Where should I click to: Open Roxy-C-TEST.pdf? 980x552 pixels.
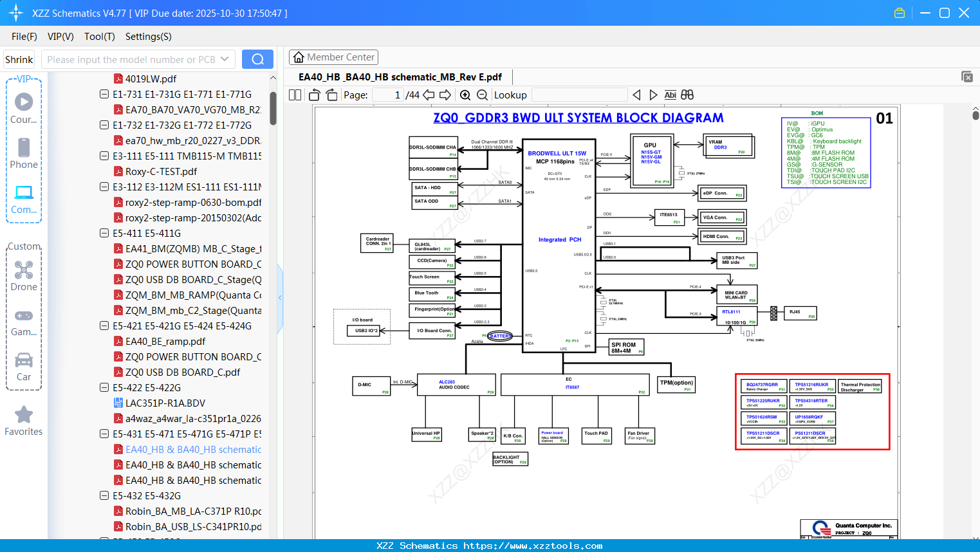pyautogui.click(x=155, y=172)
